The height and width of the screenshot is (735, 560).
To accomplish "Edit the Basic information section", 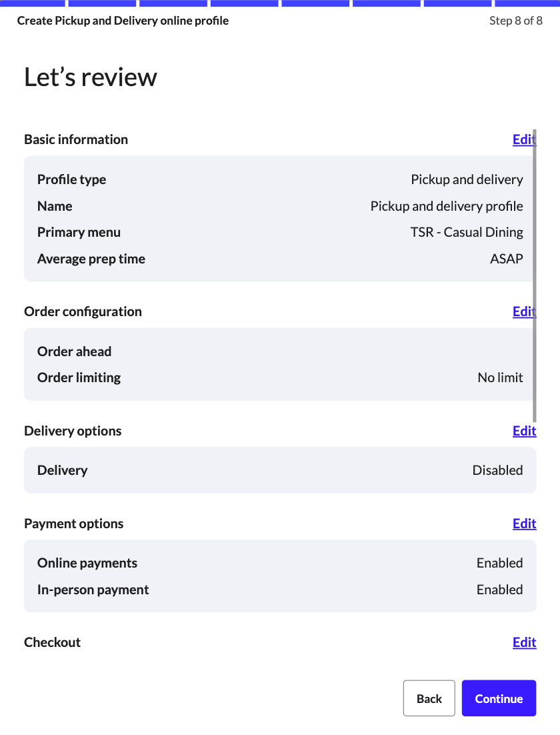I will click(x=524, y=139).
